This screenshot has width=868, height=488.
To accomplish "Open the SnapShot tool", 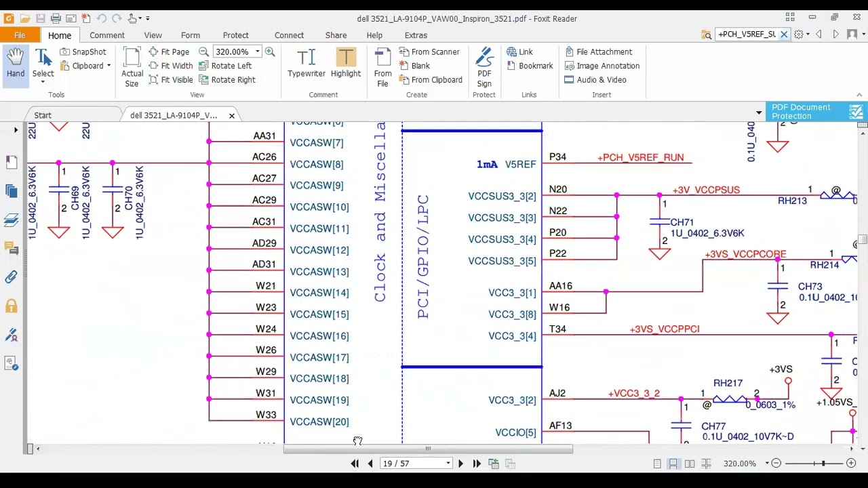I will (83, 52).
